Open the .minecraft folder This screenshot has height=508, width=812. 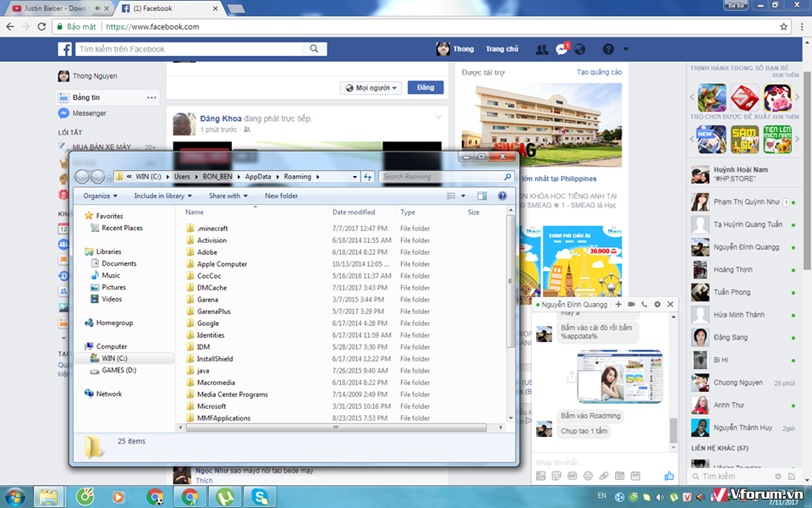[212, 229]
